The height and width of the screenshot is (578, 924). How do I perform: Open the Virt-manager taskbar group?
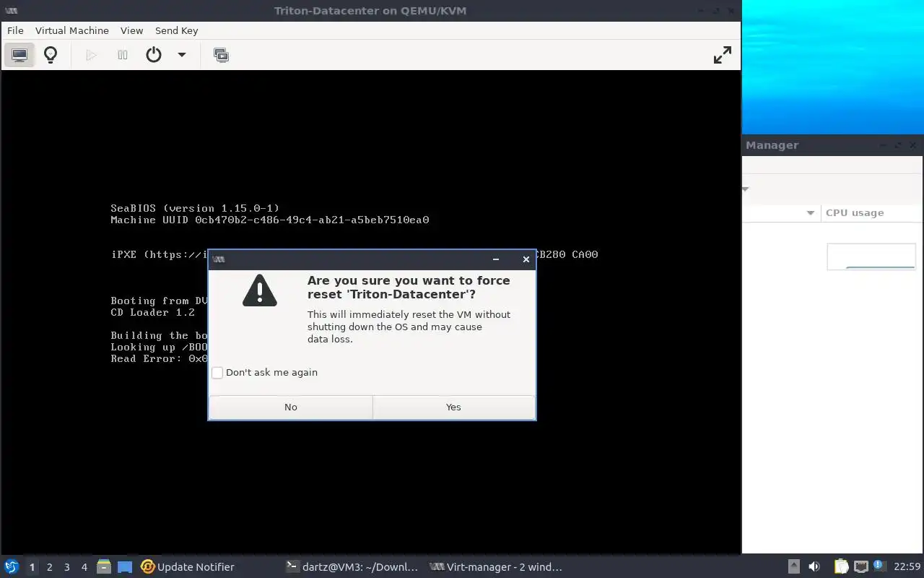coord(496,567)
